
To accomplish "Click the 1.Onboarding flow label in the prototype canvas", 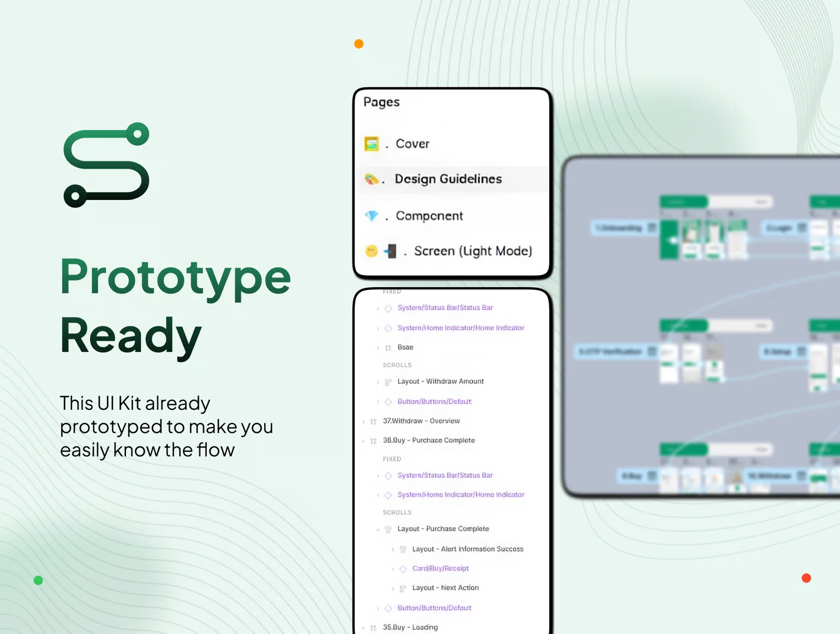I will [x=625, y=228].
